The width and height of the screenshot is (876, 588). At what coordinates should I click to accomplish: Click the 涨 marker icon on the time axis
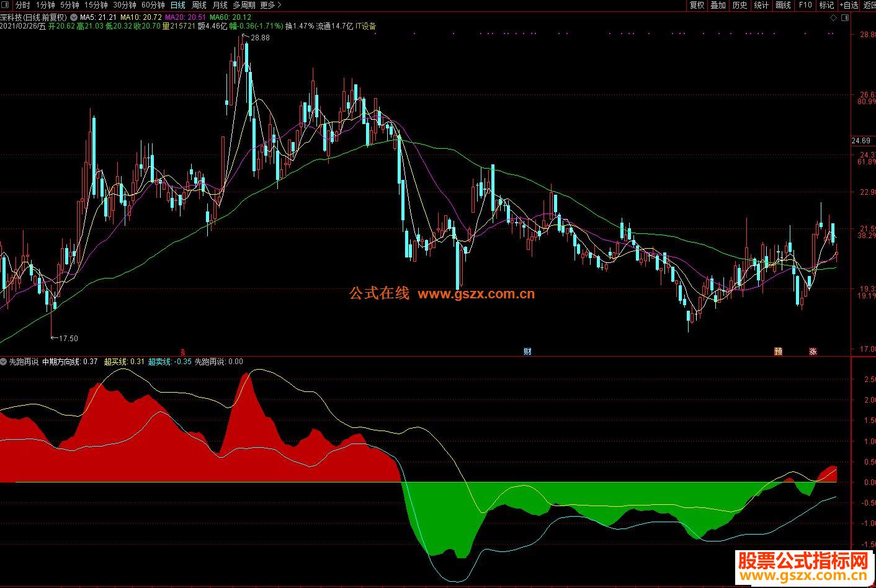(x=813, y=352)
